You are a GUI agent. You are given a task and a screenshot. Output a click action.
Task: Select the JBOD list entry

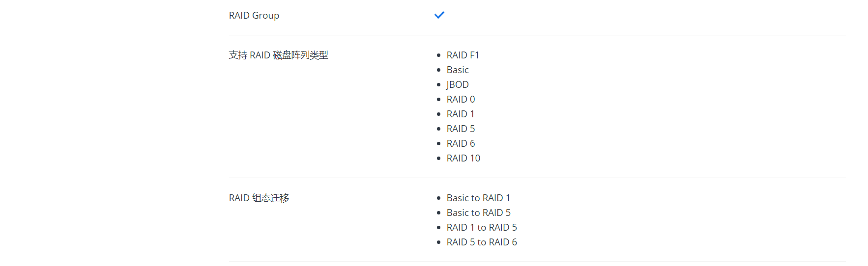457,84
